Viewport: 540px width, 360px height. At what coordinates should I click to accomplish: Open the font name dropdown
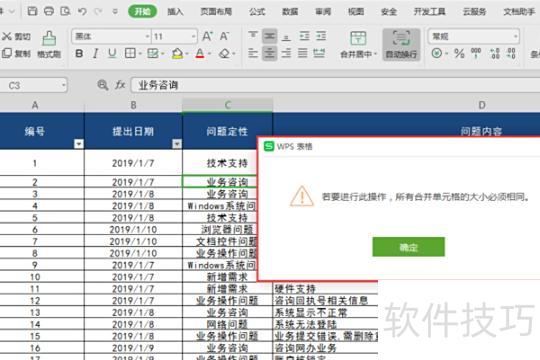(x=147, y=36)
